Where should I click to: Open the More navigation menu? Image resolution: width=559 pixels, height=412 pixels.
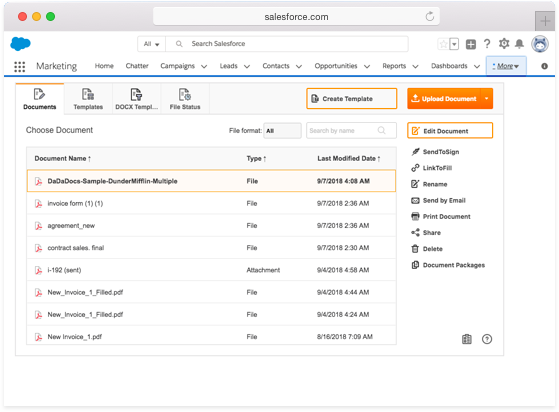[506, 66]
